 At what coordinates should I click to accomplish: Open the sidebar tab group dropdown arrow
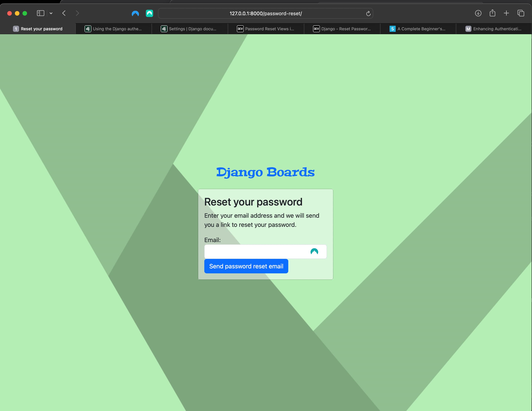point(51,13)
